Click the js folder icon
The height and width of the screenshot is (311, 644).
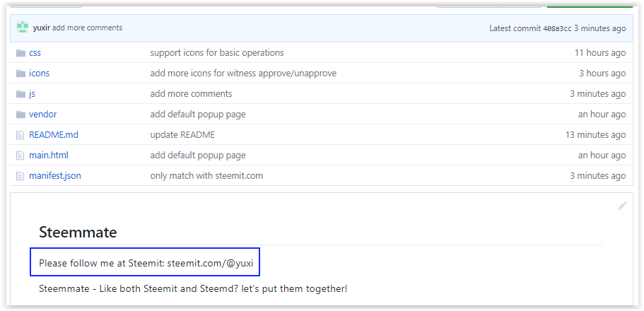click(x=21, y=94)
